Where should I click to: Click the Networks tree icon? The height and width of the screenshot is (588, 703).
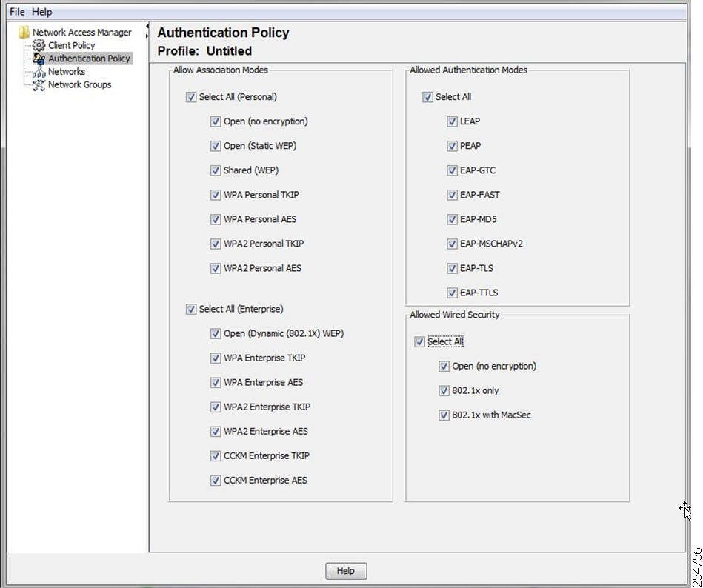click(39, 72)
